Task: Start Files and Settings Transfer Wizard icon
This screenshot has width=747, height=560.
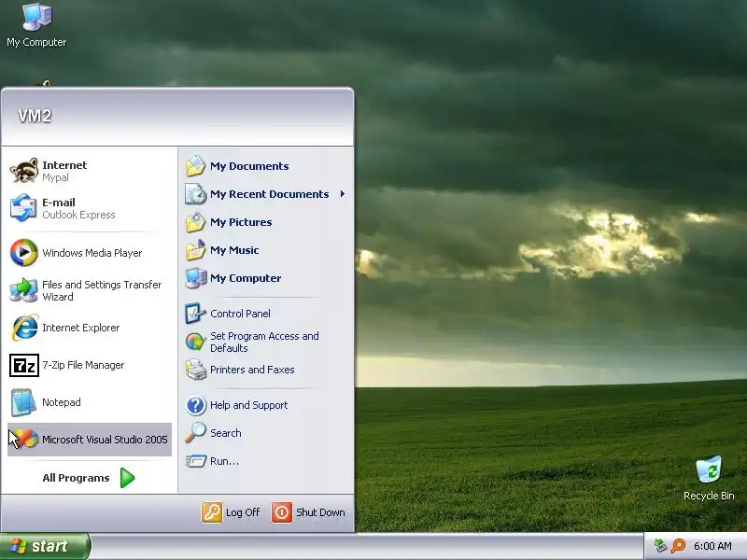Action: tap(24, 290)
